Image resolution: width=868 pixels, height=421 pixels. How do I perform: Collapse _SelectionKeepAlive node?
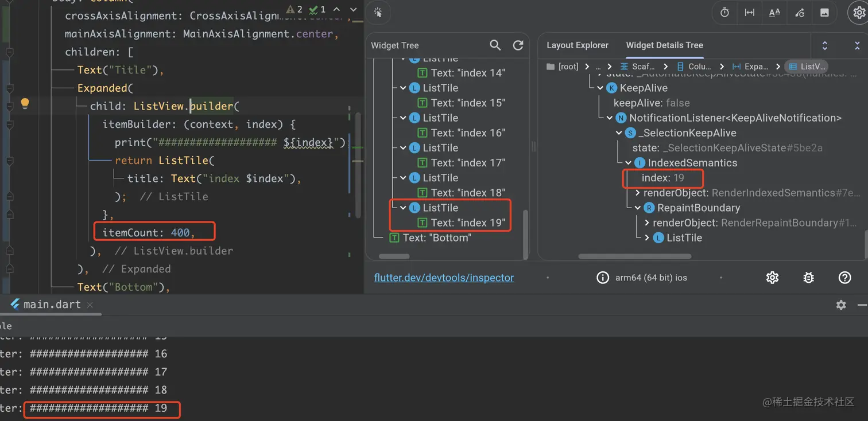tap(619, 132)
